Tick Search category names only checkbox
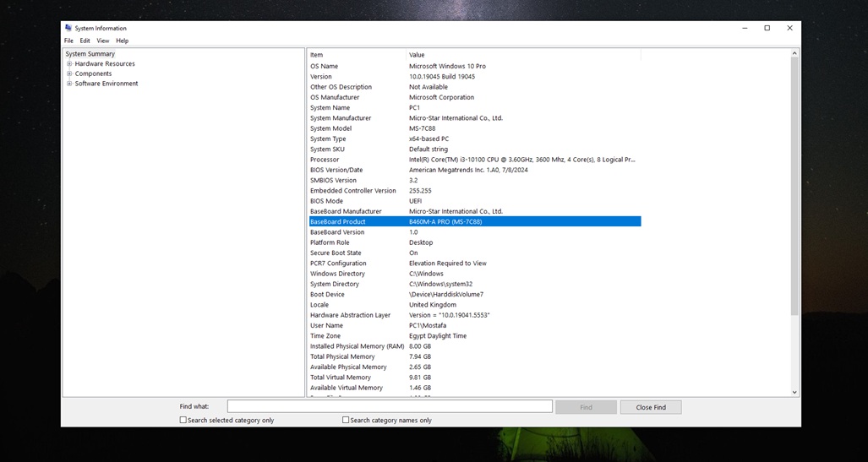 pos(346,420)
